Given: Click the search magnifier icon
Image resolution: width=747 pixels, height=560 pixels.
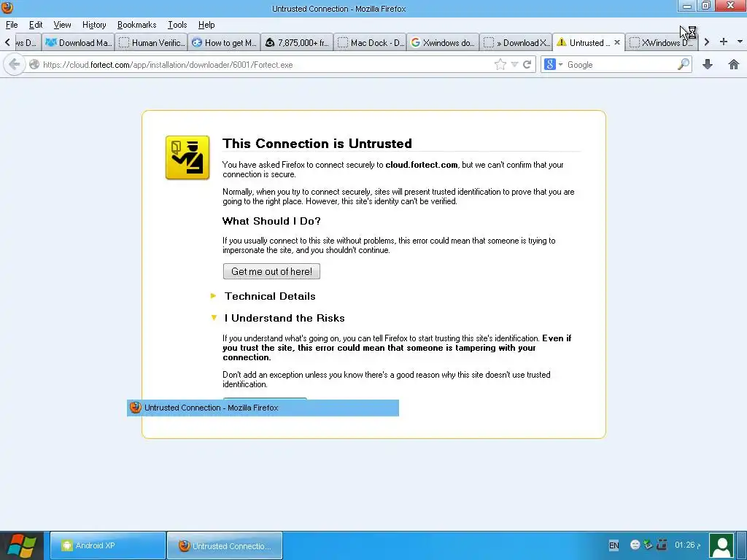Looking at the screenshot, I should pyautogui.click(x=683, y=64).
